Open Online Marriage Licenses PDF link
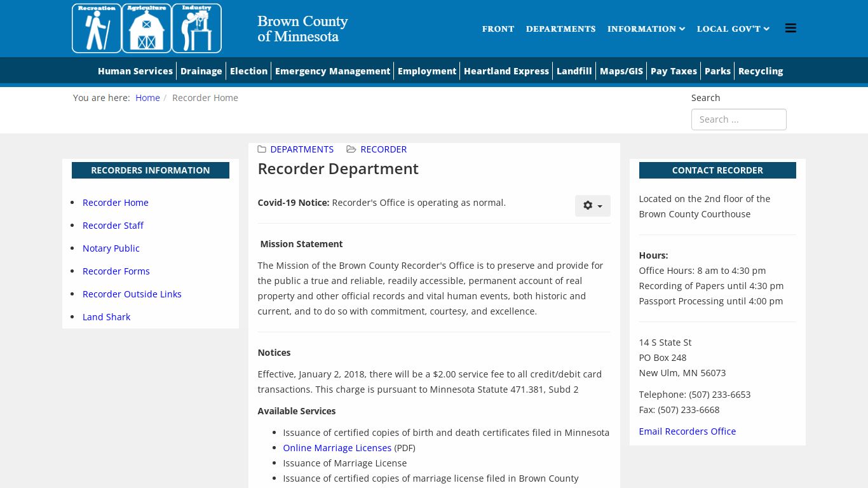Viewport: 868px width, 488px height. [337, 448]
